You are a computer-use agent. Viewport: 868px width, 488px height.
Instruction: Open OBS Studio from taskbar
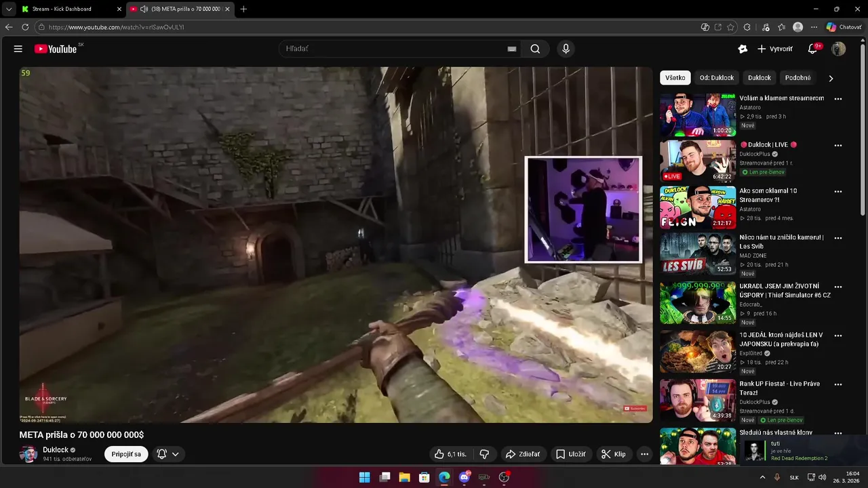tap(504, 477)
